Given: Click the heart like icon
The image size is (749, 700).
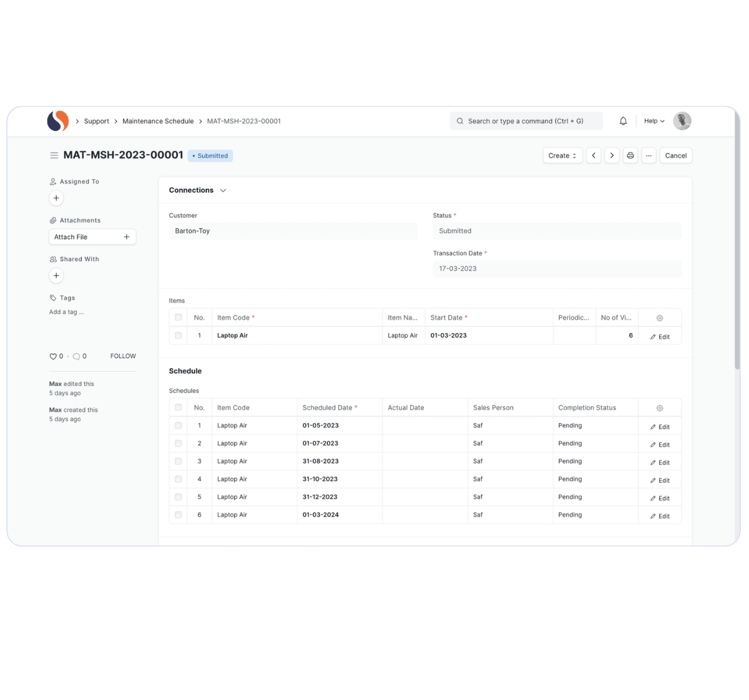Looking at the screenshot, I should click(53, 356).
